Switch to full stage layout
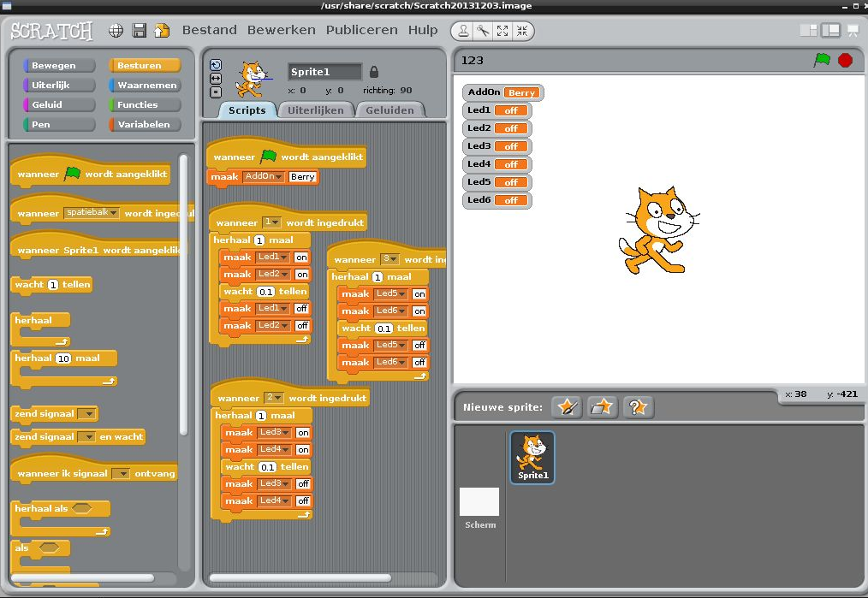 [x=831, y=31]
